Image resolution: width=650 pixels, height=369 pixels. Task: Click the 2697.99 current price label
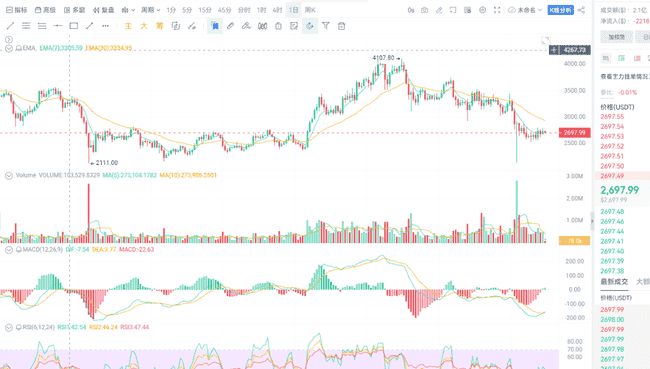(x=575, y=133)
